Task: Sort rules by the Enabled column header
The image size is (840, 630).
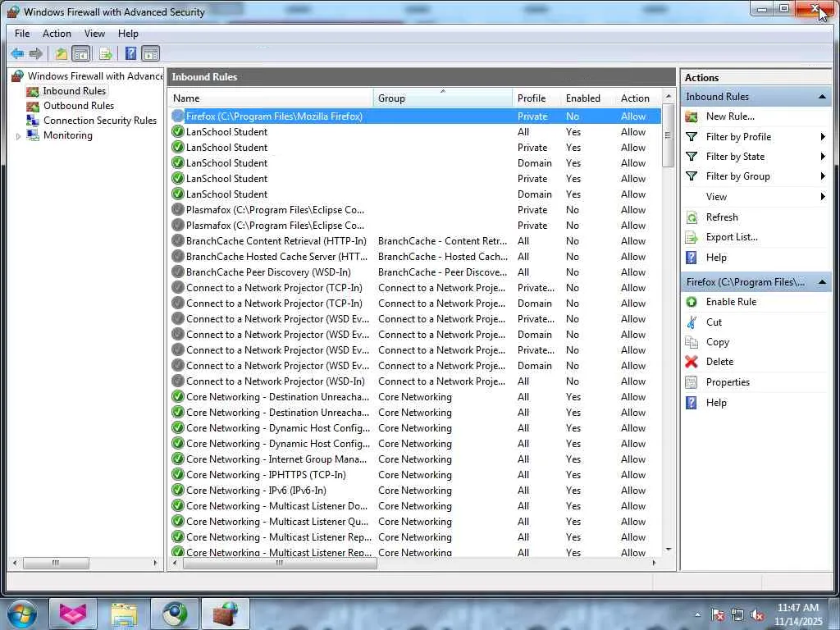Action: point(588,98)
